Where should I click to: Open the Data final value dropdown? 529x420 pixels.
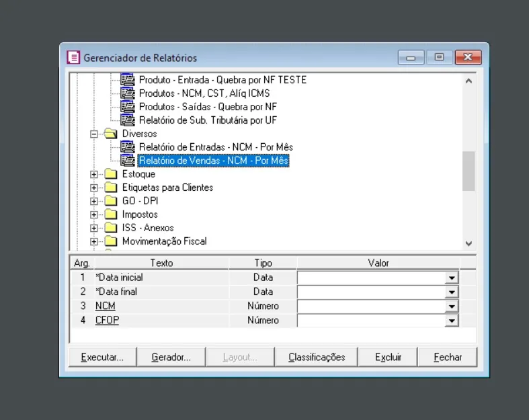tap(452, 292)
